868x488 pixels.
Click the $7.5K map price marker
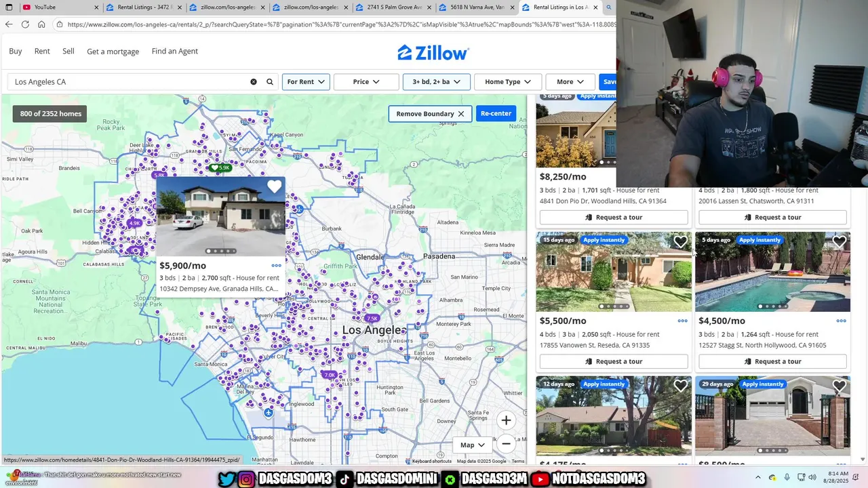coord(371,319)
